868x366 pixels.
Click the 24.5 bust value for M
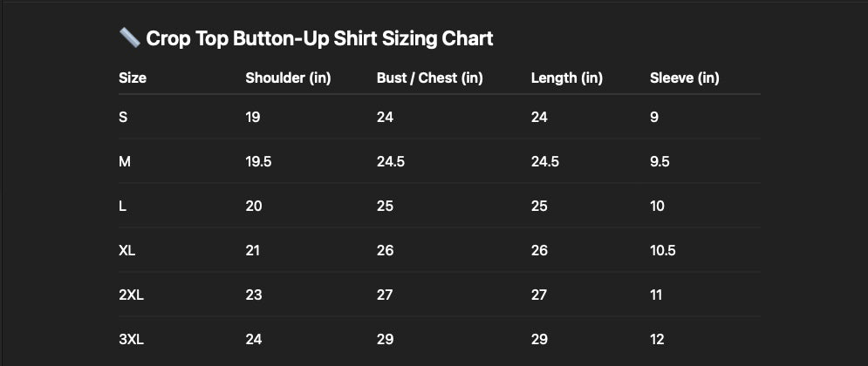click(x=390, y=161)
